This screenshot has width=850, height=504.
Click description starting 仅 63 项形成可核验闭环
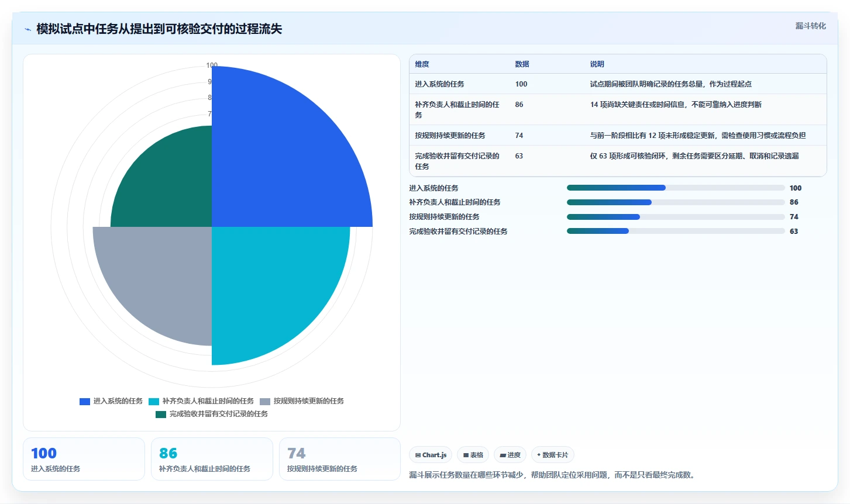point(694,156)
